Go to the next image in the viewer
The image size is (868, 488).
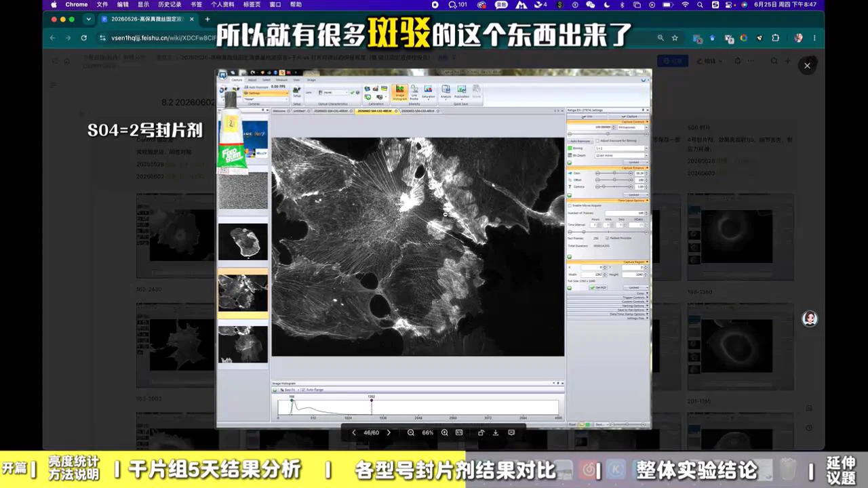tap(389, 432)
